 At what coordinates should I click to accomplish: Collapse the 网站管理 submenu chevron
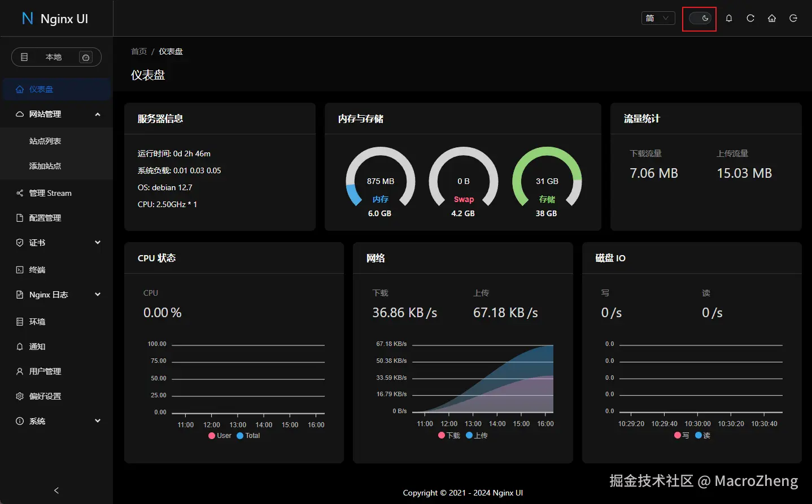98,114
